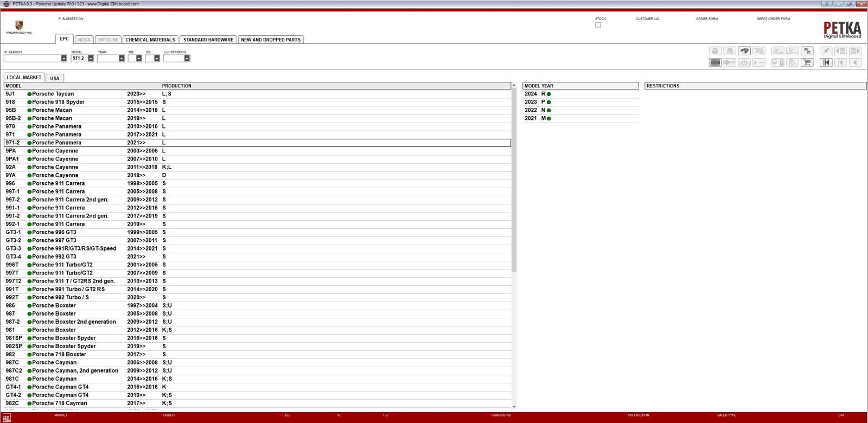Select model year 2022 N
868x423 pixels.
580,110
